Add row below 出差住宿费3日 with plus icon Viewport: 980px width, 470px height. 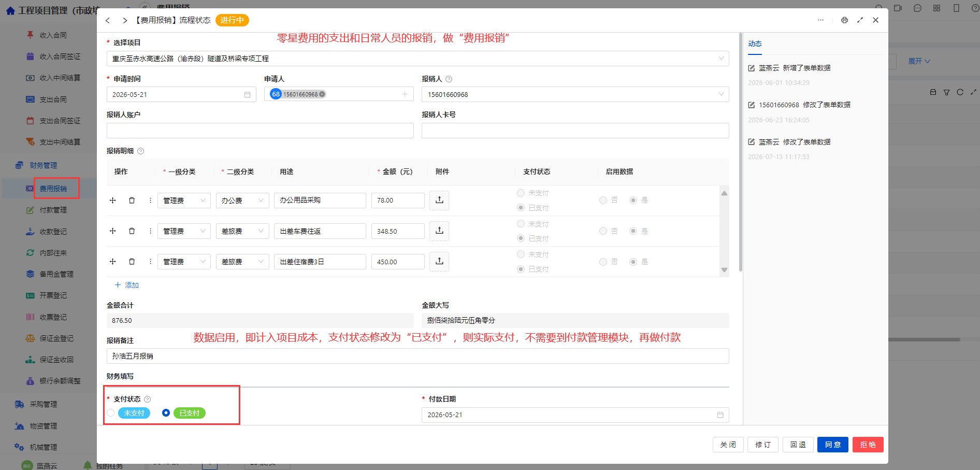tap(113, 262)
